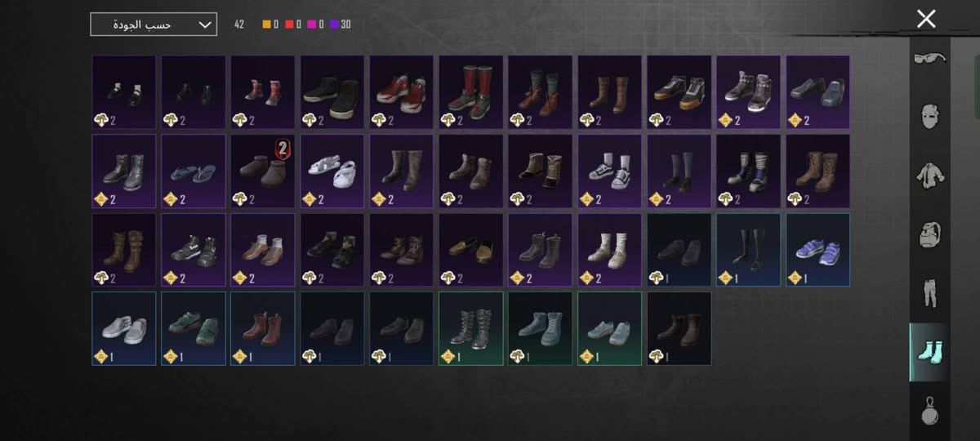This screenshot has width=980, height=441.
Task: Open the face mask category icon
Action: [929, 120]
